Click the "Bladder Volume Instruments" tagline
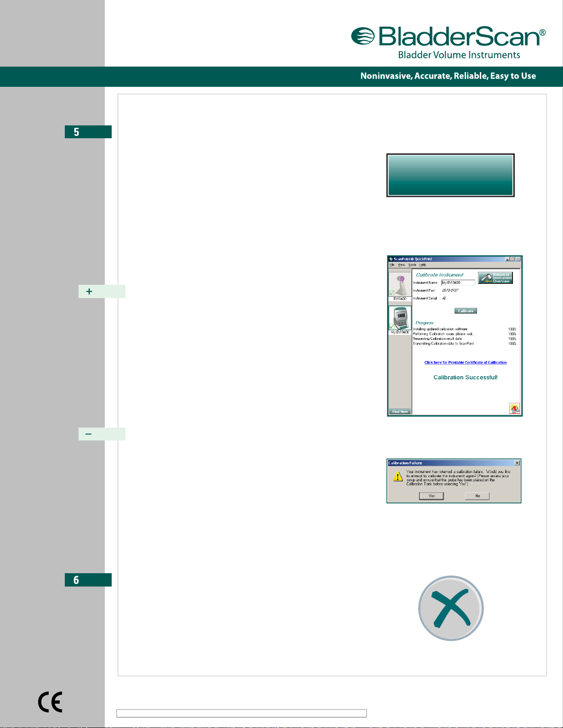The image size is (563, 728). 459,55
